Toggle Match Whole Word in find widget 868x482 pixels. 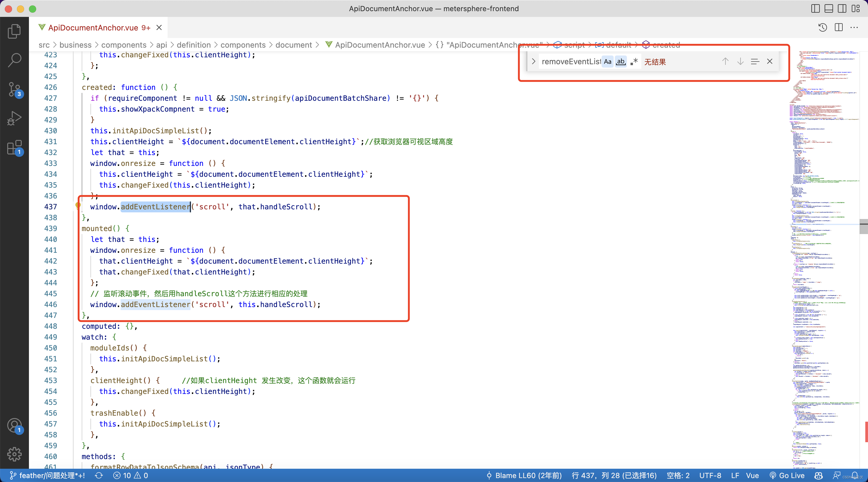click(x=621, y=62)
